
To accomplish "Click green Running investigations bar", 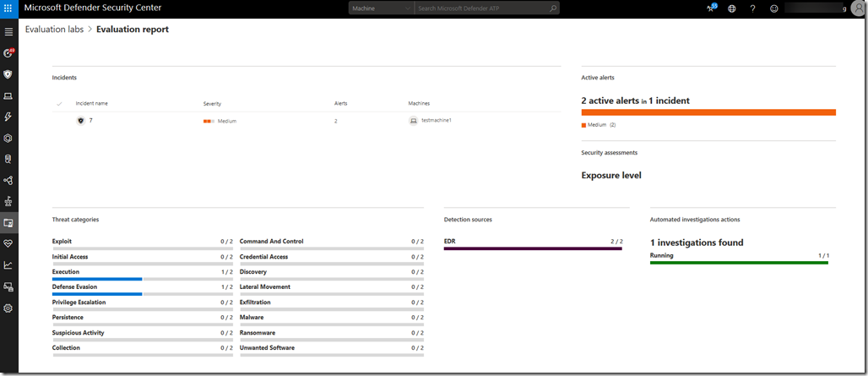I will [739, 263].
